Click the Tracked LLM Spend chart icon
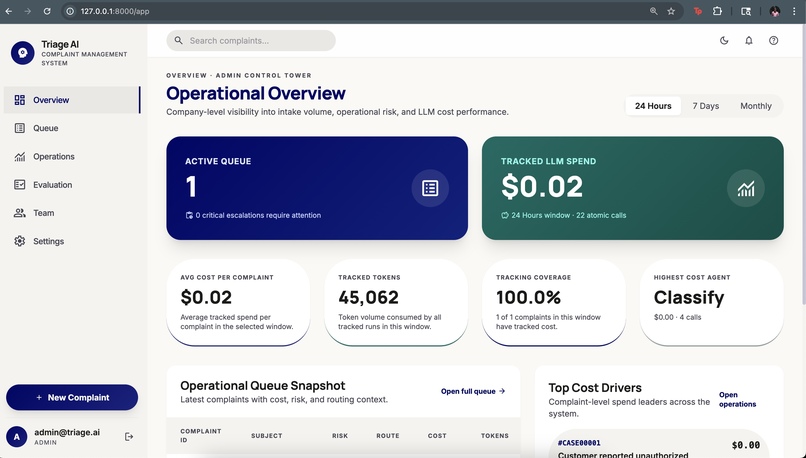The image size is (806, 458). [746, 188]
